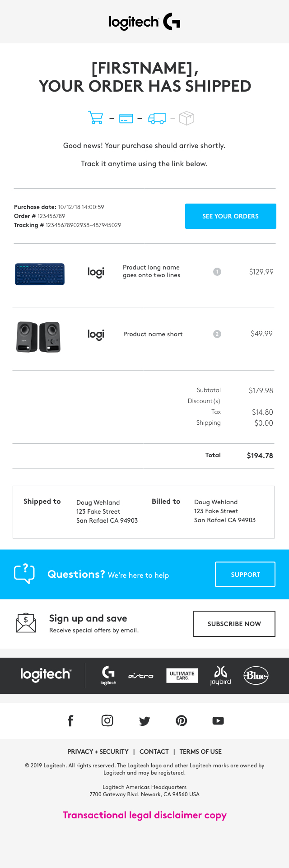The width and height of the screenshot is (289, 868).
Task: Open the Pinterest icon link
Action: click(x=182, y=721)
